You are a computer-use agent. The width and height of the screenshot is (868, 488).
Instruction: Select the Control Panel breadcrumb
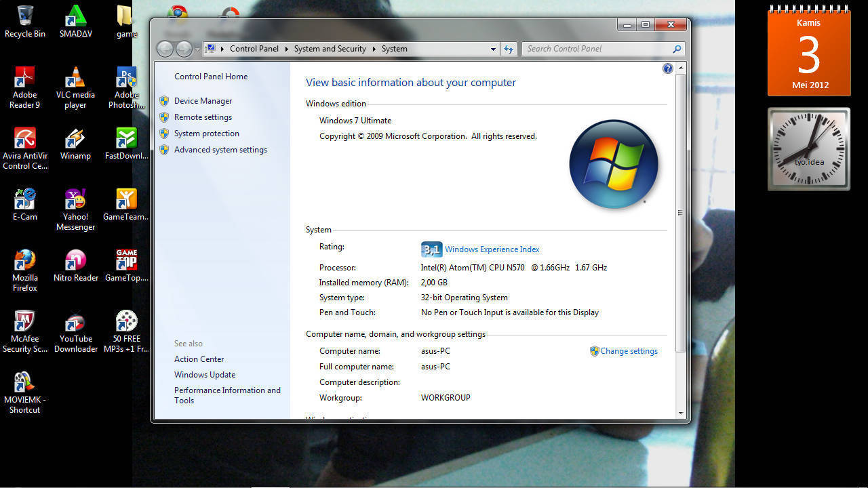254,49
